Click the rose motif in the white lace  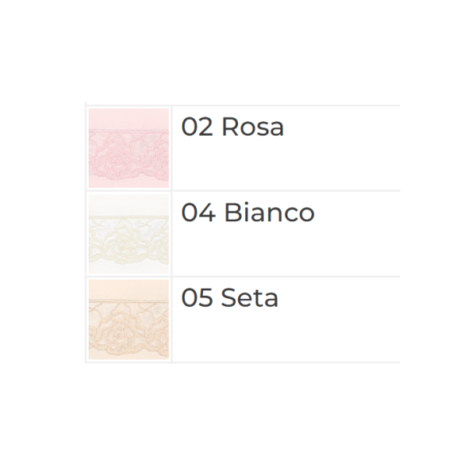(x=127, y=240)
